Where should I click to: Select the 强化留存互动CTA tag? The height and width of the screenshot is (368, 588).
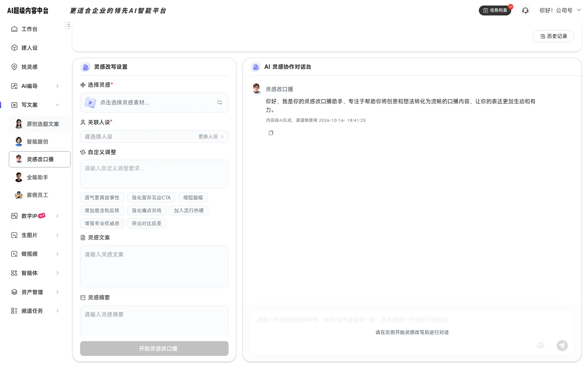(x=151, y=198)
